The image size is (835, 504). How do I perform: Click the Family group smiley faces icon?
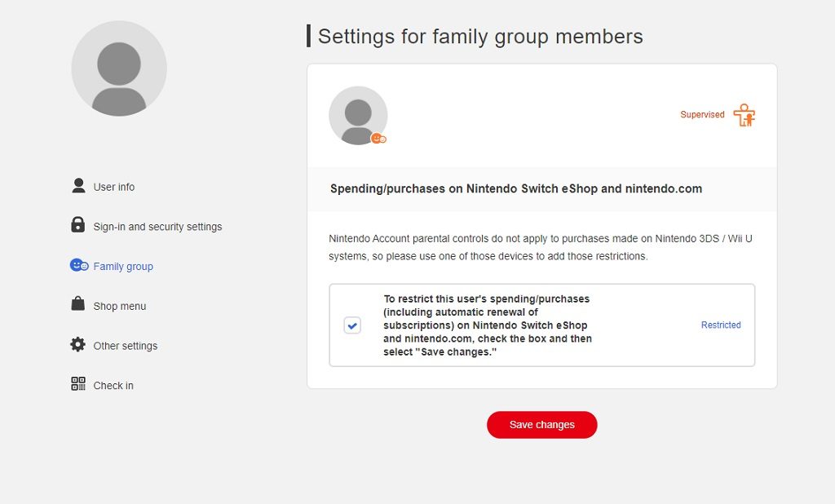click(x=79, y=265)
